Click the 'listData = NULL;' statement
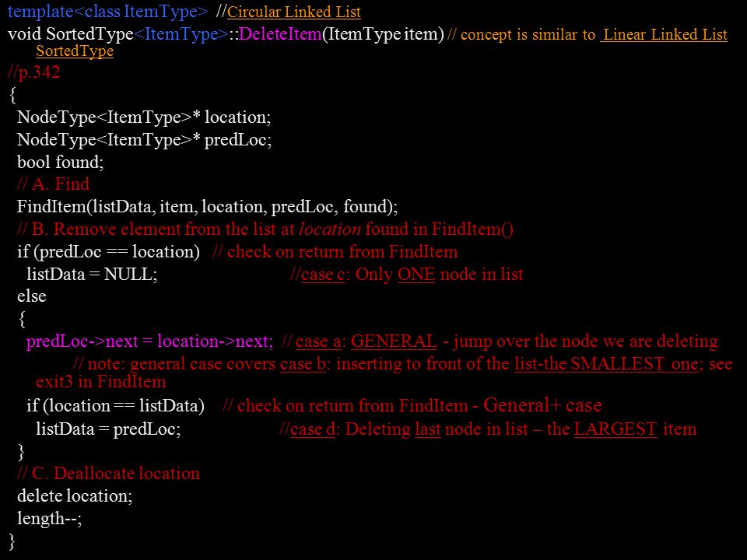The width and height of the screenshot is (747, 560). pyautogui.click(x=92, y=275)
